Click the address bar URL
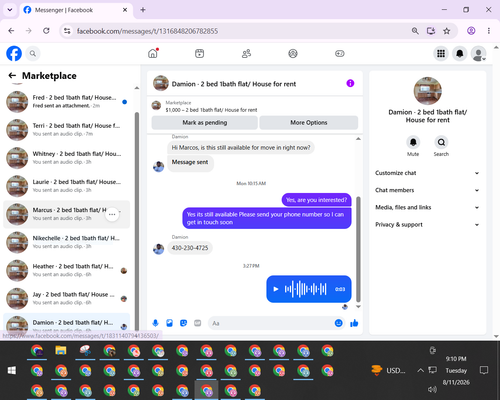 coord(147,31)
